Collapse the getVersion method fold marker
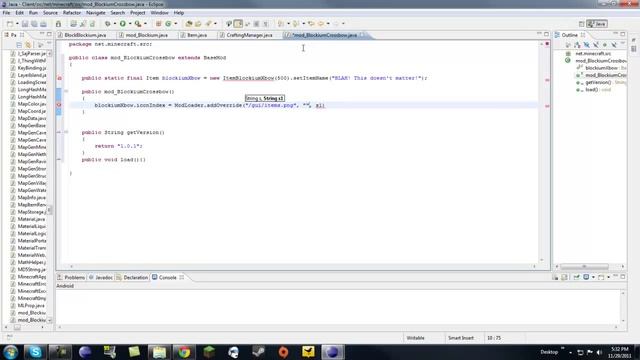Image resolution: width=640 pixels, height=360 pixels. tap(66, 132)
